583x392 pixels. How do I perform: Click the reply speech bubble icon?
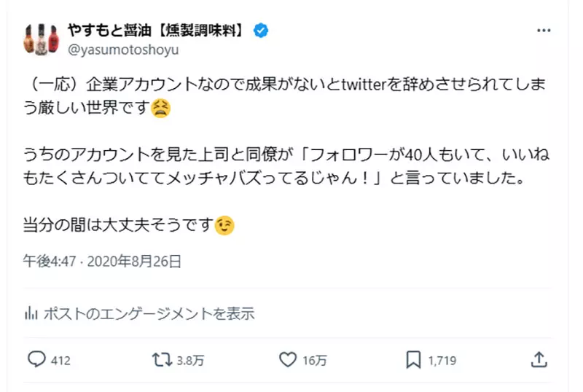[x=37, y=359]
